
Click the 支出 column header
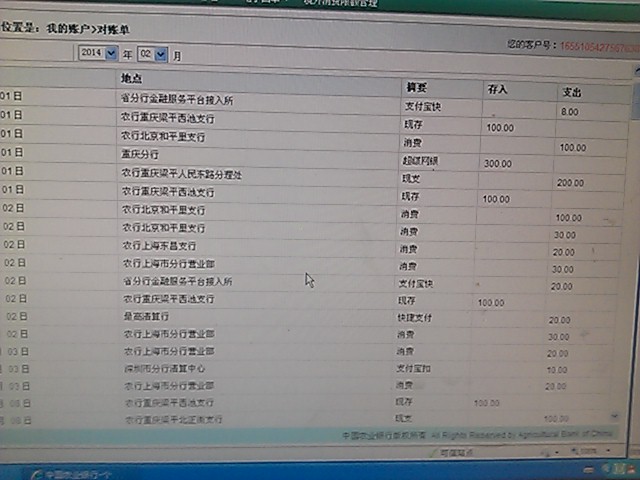(571, 92)
